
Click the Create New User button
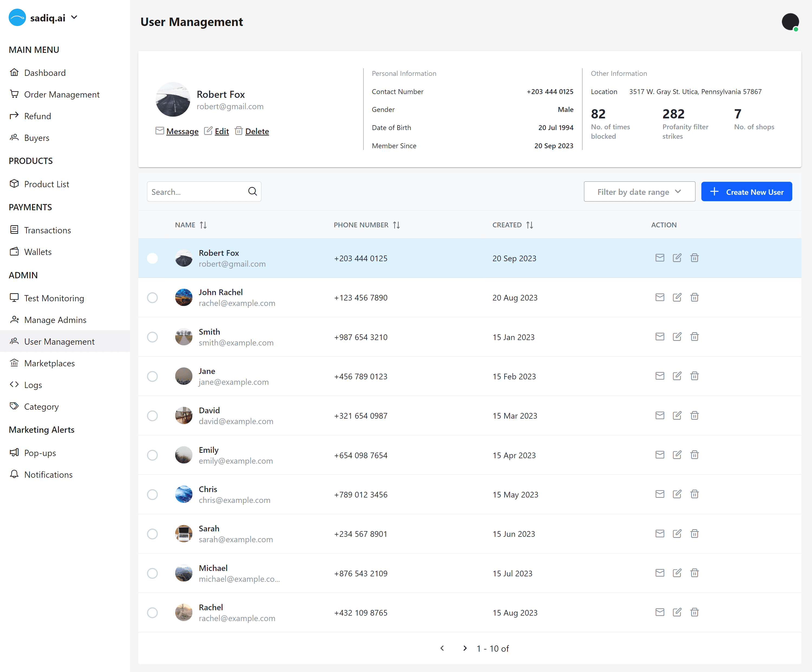tap(746, 192)
